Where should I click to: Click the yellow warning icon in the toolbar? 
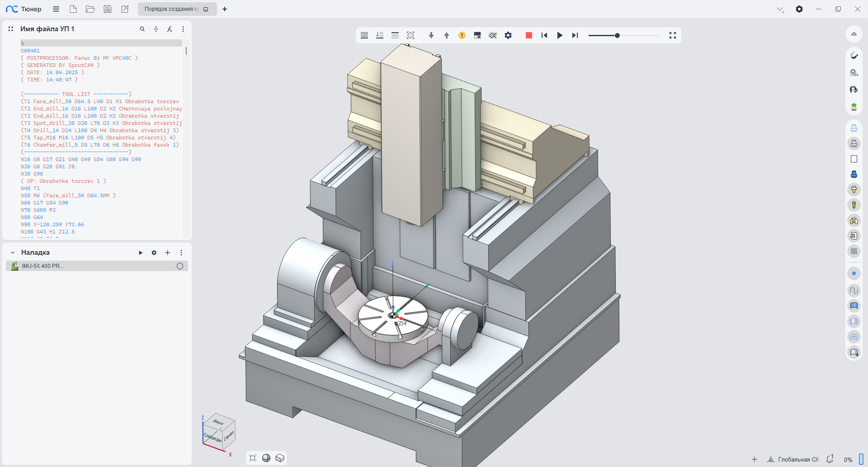click(x=462, y=35)
